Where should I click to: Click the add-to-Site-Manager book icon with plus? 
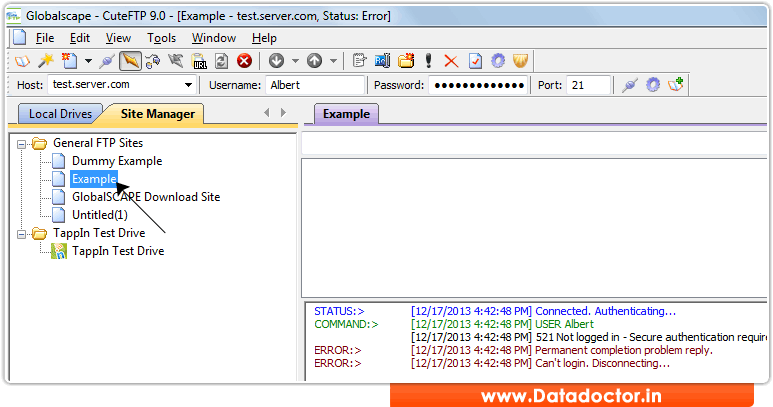676,84
